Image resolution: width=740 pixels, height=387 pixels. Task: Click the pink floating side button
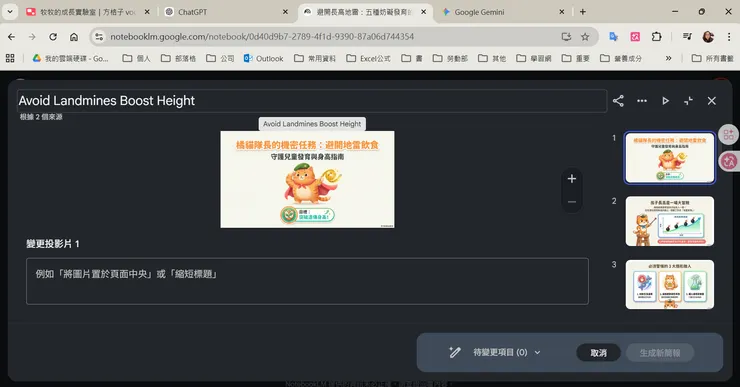point(729,161)
